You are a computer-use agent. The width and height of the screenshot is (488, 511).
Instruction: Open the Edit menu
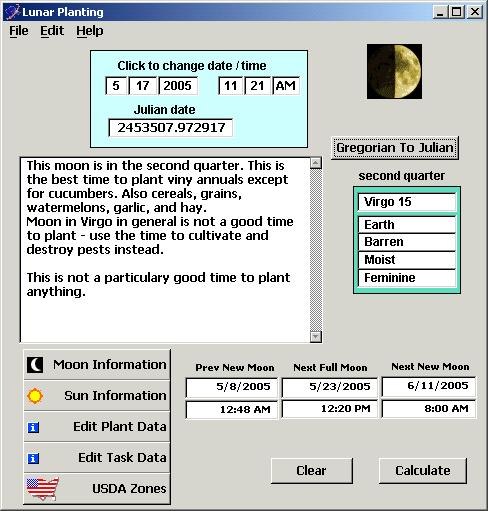[x=52, y=31]
